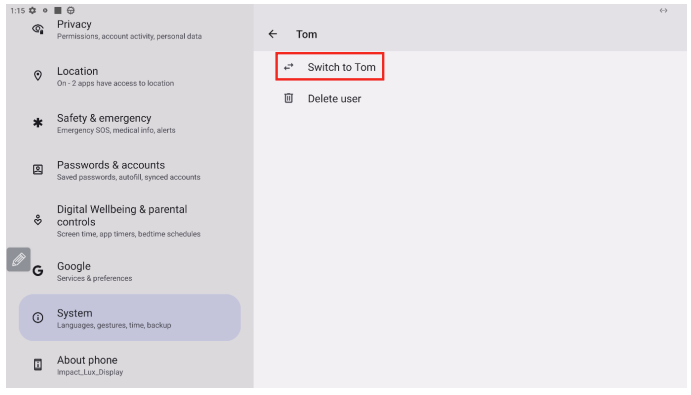The image size is (691, 395).
Task: Click the Privacy eye icon
Action: click(38, 29)
